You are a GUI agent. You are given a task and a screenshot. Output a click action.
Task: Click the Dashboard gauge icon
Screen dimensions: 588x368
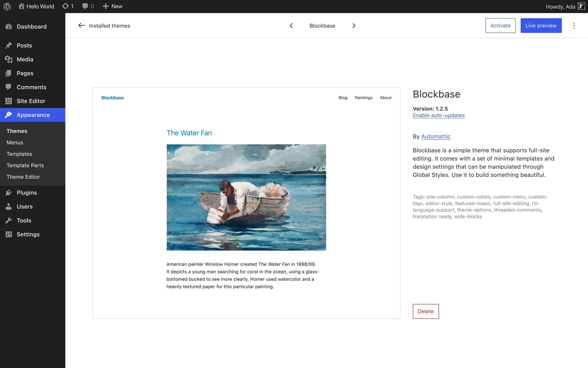9,26
